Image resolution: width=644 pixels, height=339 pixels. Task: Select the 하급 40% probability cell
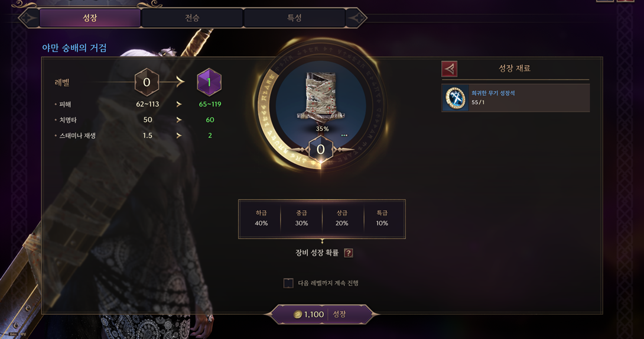[x=261, y=218]
